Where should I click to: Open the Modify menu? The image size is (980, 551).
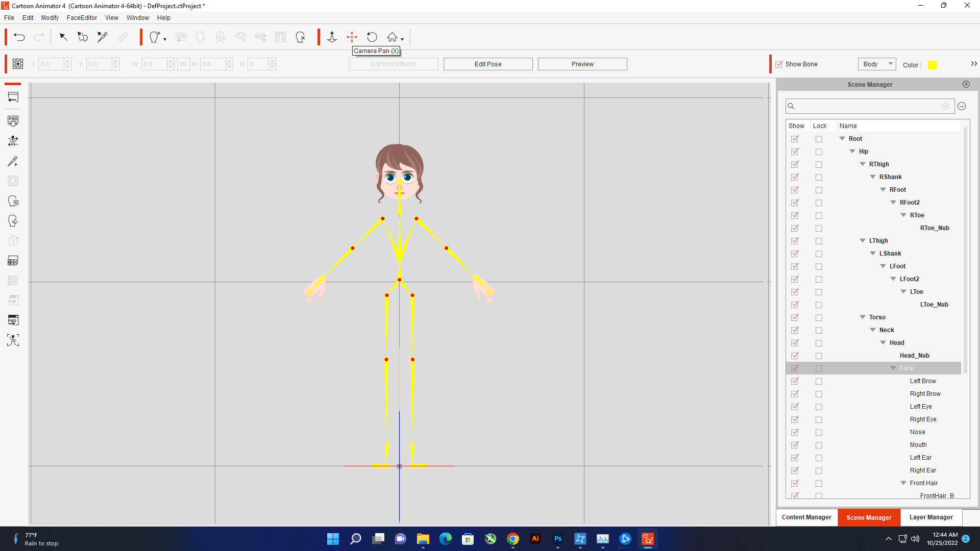[x=50, y=17]
